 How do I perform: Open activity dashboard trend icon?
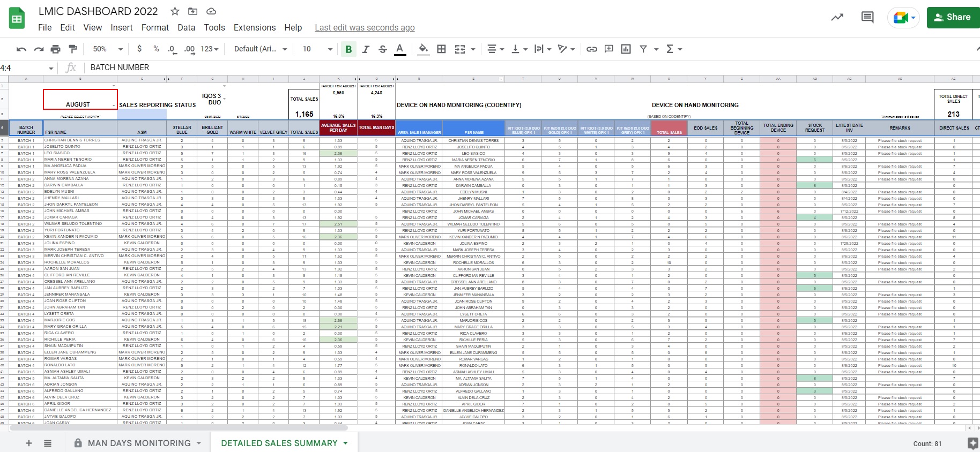click(837, 17)
